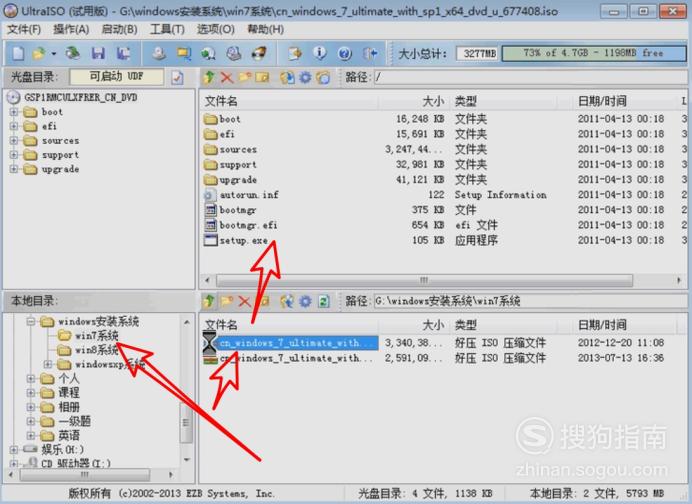Click the 文件名 column header in image file list
Viewport: 692px width, 504px height.
pyautogui.click(x=289, y=102)
